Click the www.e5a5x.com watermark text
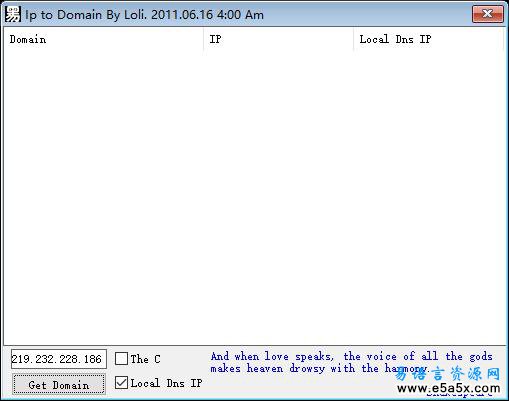509x401 pixels. click(x=449, y=388)
